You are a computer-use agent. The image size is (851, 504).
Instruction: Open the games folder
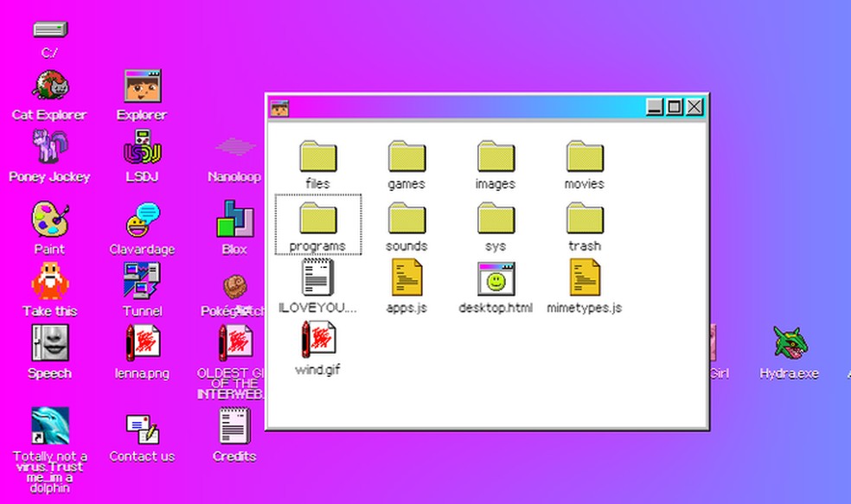(406, 156)
